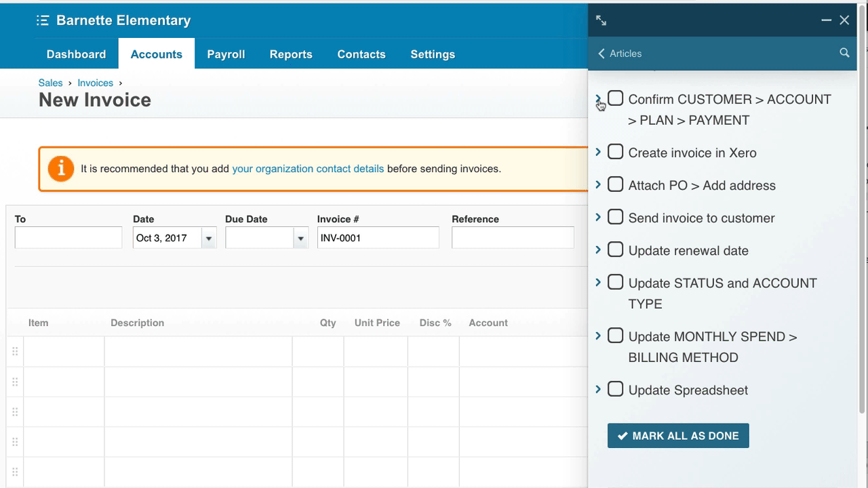This screenshot has width=868, height=488.
Task: Check Update STATUS and ACCOUNT TYPE
Action: pyautogui.click(x=615, y=282)
